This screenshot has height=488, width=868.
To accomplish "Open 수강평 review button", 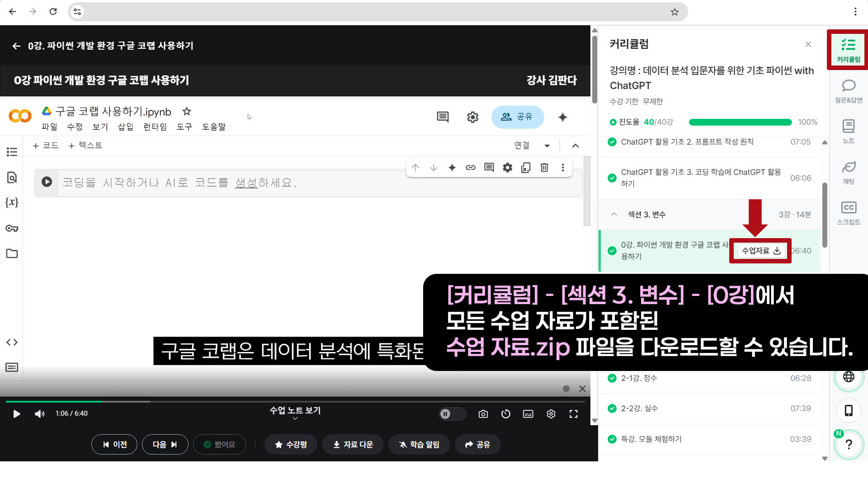I will click(291, 445).
